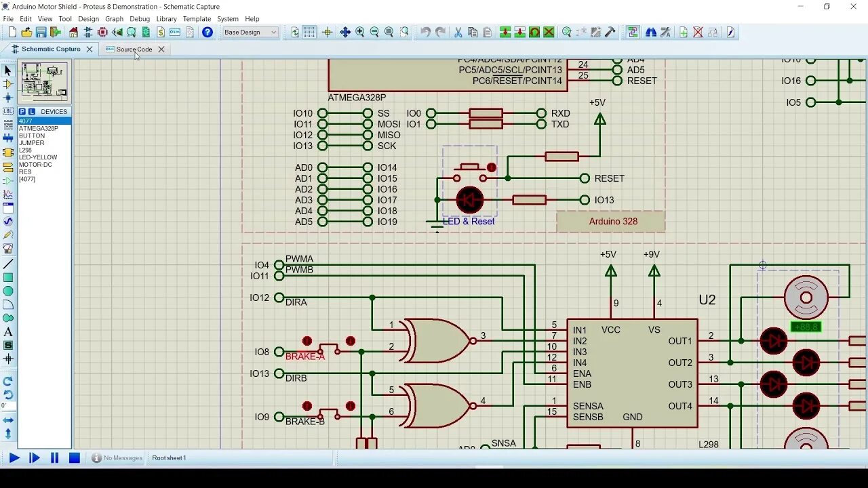
Task: Open the help question mark icon
Action: pos(208,33)
